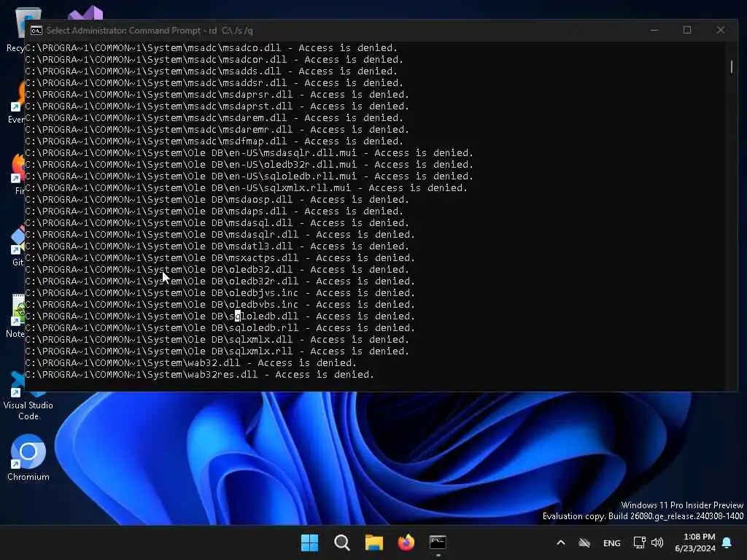The height and width of the screenshot is (560, 747).
Task: Click the line with msdfmap.dll
Action: (214, 141)
